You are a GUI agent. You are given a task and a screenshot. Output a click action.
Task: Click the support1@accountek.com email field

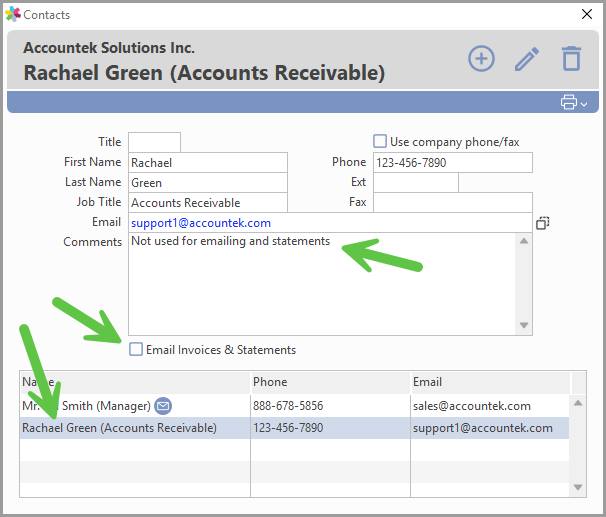(x=330, y=223)
